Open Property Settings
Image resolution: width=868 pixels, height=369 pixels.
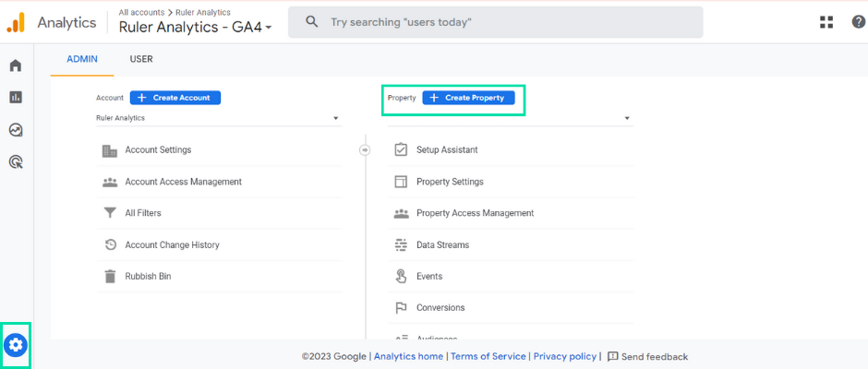coord(450,182)
